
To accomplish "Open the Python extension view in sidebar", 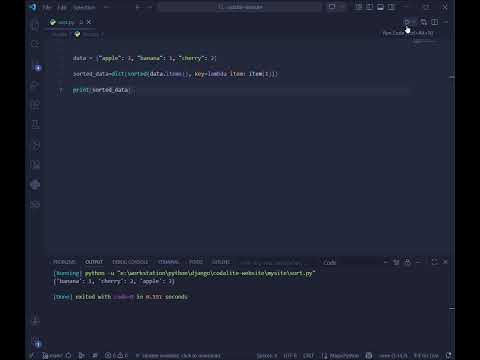I will pyautogui.click(x=35, y=184).
